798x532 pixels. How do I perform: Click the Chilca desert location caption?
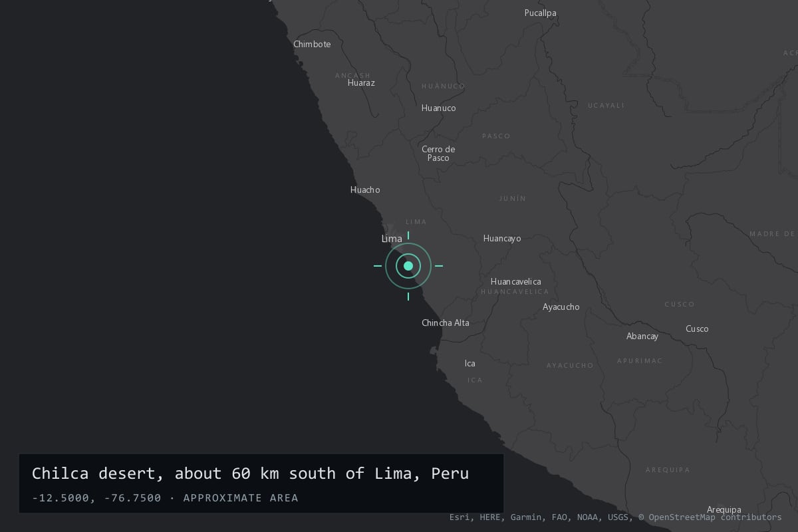(x=250, y=473)
